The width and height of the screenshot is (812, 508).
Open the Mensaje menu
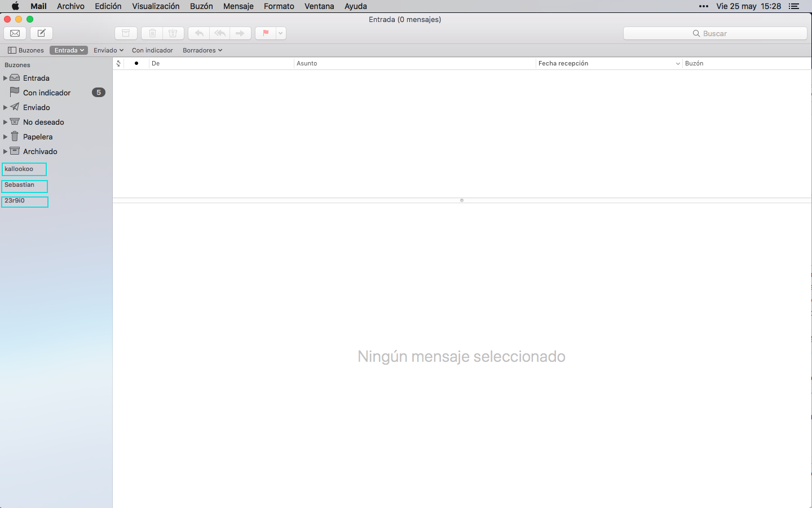coord(239,6)
